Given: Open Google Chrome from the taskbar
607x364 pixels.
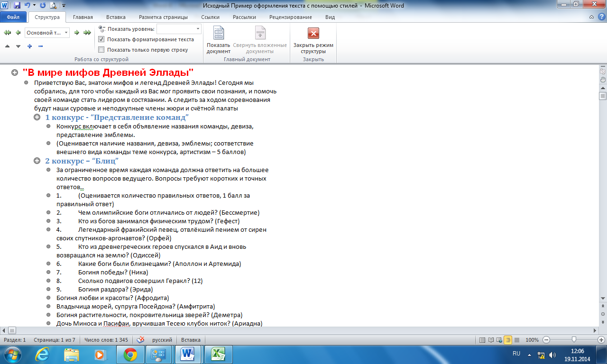Looking at the screenshot, I should (x=130, y=355).
